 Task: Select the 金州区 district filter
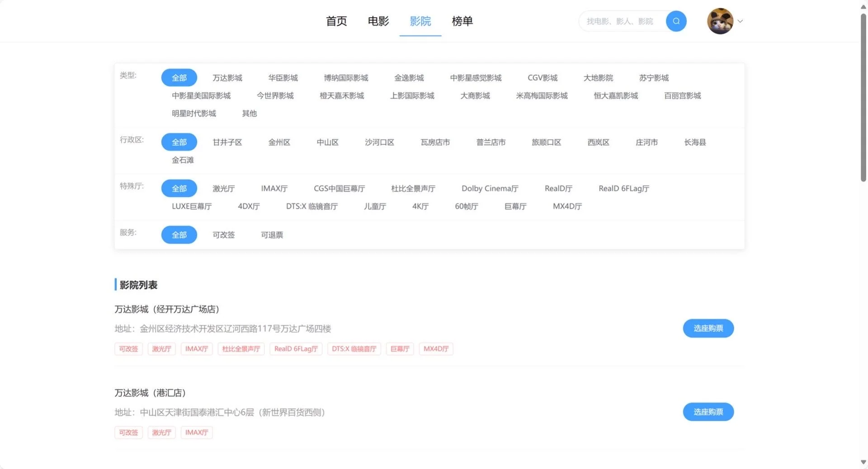click(279, 142)
